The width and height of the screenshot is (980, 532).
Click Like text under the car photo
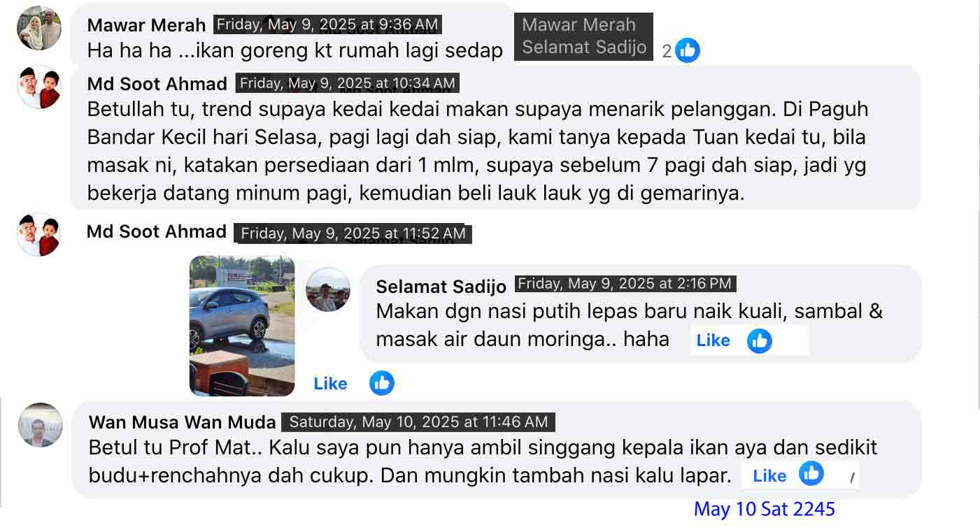click(x=330, y=384)
